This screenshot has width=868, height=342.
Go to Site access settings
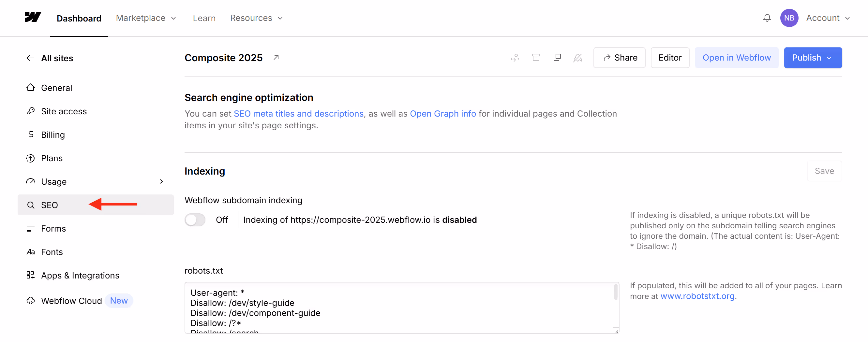coord(96,111)
